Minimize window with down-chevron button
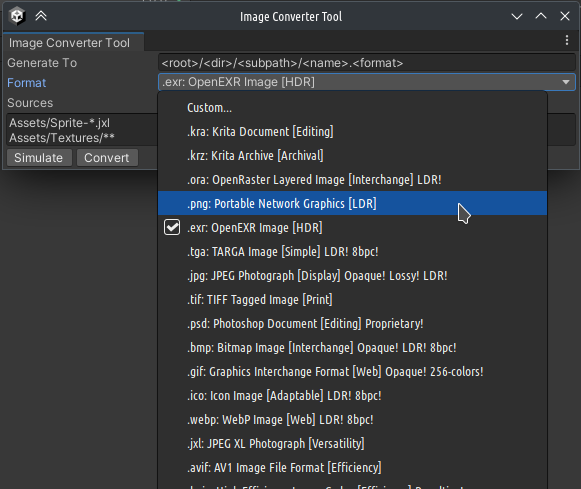Viewport: 581px width, 489px height. [x=517, y=16]
